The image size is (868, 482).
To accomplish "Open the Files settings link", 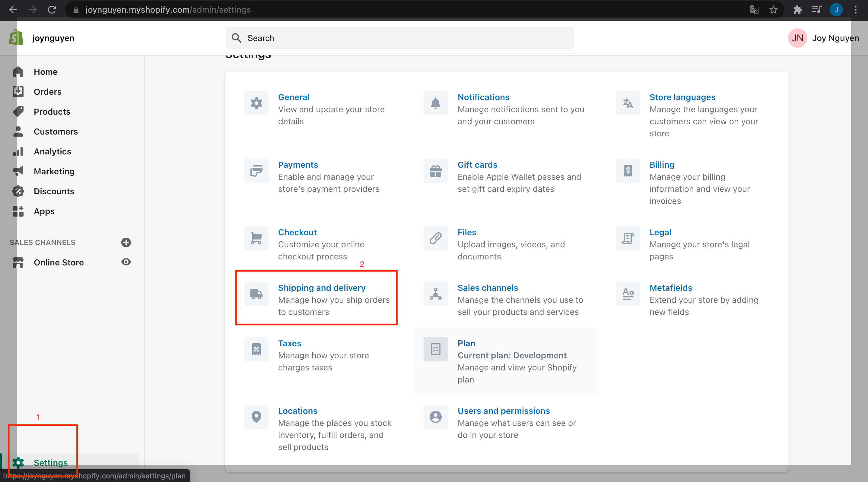I will [467, 232].
